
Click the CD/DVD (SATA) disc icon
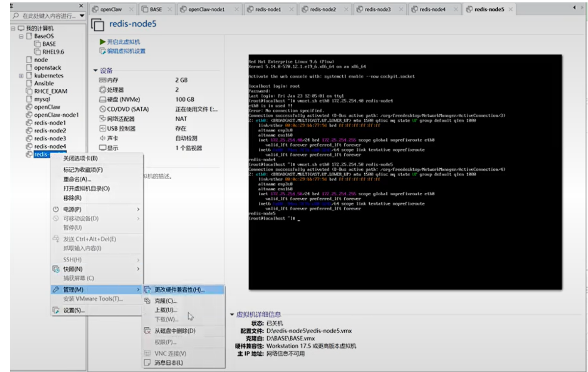[x=103, y=109]
